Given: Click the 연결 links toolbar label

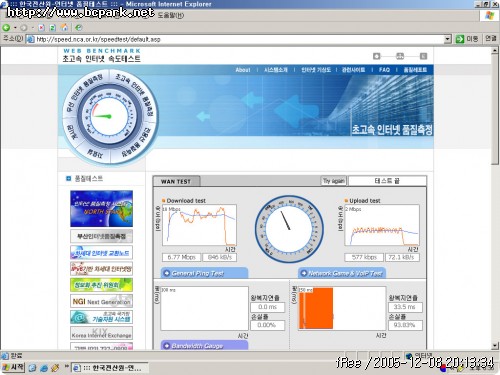Looking at the screenshot, I should [491, 39].
